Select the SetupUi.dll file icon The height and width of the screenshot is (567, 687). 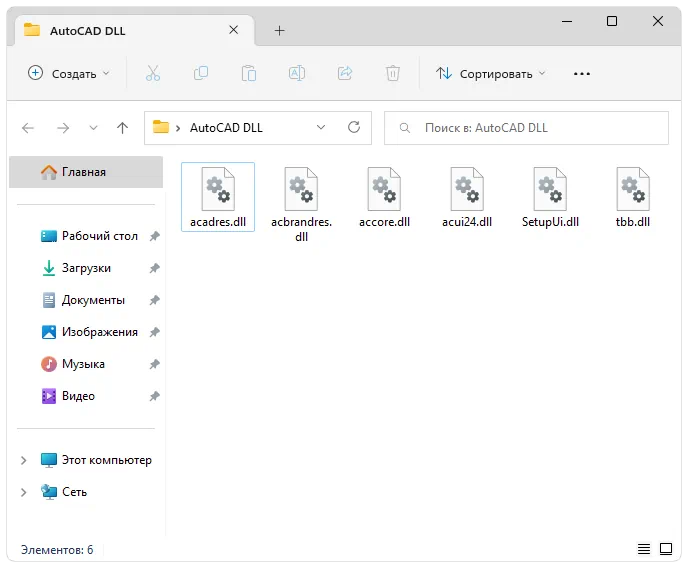click(x=550, y=189)
